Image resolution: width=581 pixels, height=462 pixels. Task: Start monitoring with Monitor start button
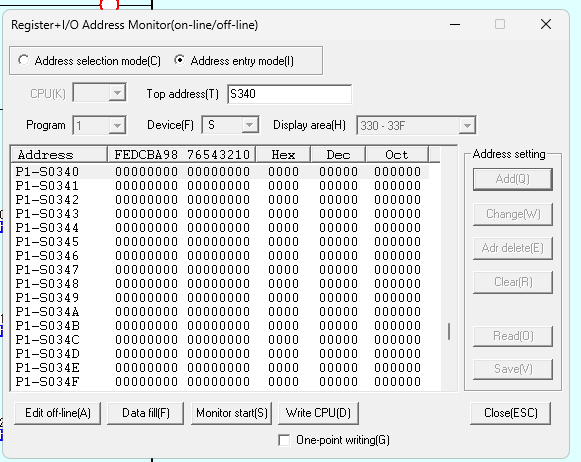232,413
